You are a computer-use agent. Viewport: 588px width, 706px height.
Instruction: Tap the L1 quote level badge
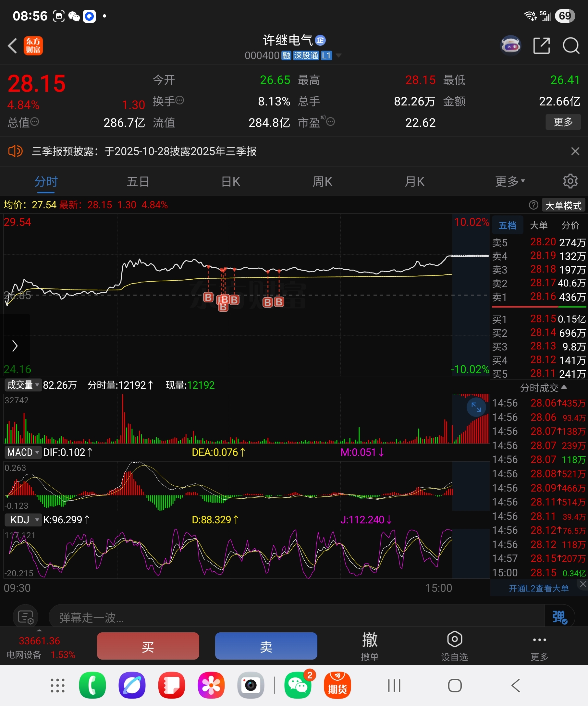coord(326,55)
